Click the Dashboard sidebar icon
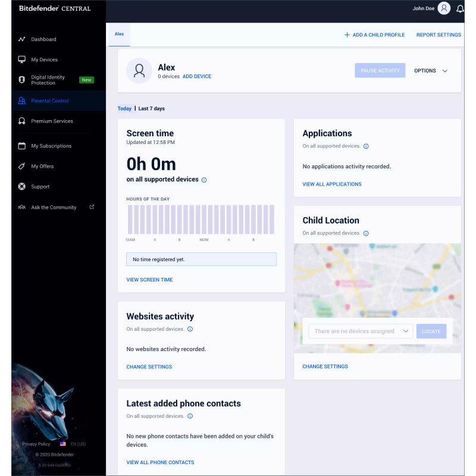 click(22, 39)
